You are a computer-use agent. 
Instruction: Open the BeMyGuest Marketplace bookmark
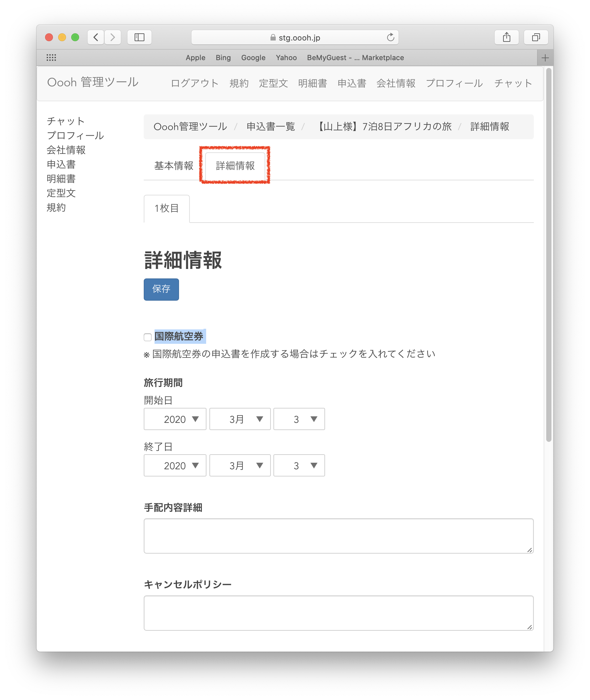pyautogui.click(x=355, y=58)
